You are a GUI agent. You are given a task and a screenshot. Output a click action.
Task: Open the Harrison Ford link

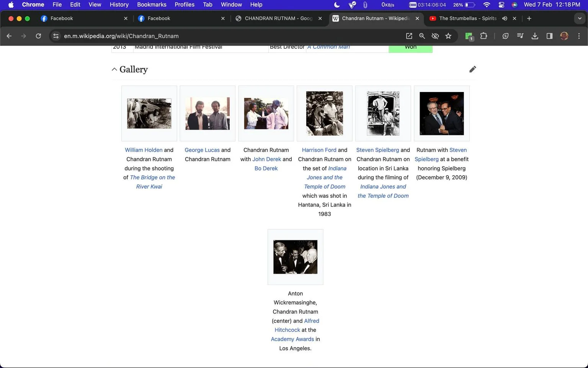319,150
